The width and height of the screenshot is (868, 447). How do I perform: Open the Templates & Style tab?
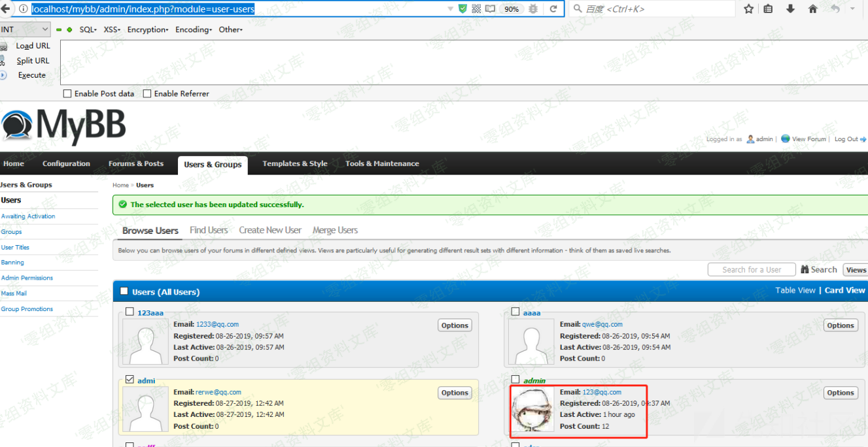coord(295,163)
